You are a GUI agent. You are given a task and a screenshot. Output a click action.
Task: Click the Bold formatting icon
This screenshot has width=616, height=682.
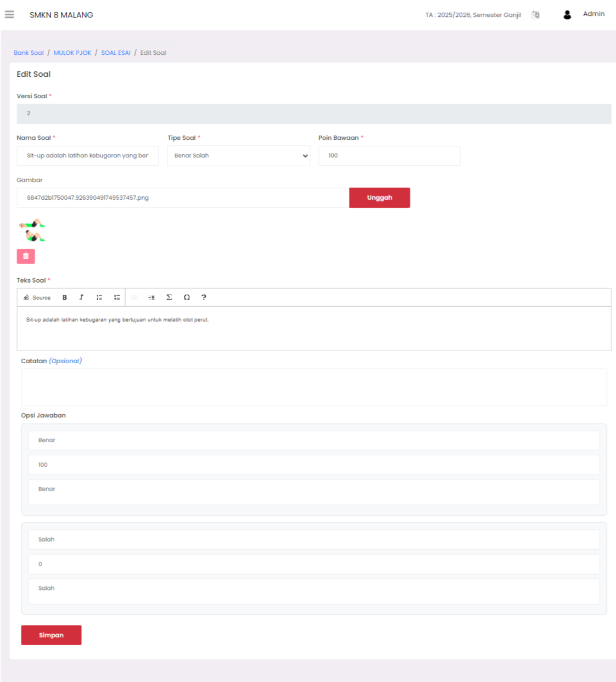[x=65, y=297]
